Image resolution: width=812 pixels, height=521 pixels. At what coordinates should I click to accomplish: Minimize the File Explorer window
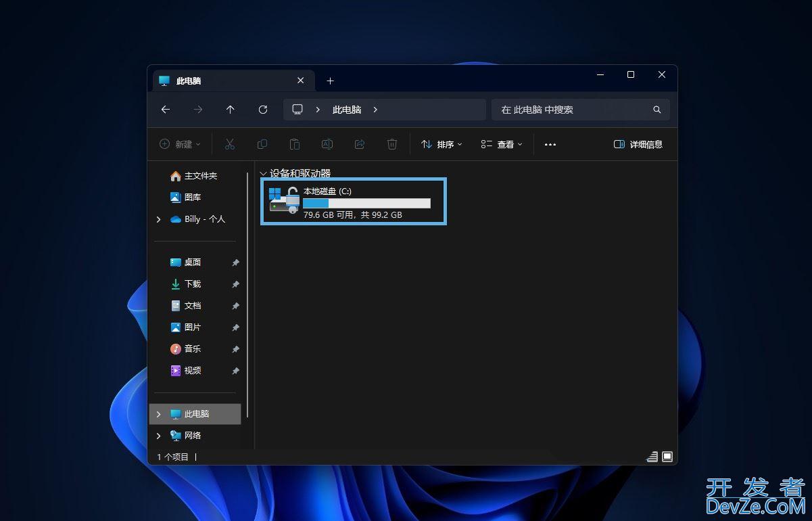(x=600, y=74)
